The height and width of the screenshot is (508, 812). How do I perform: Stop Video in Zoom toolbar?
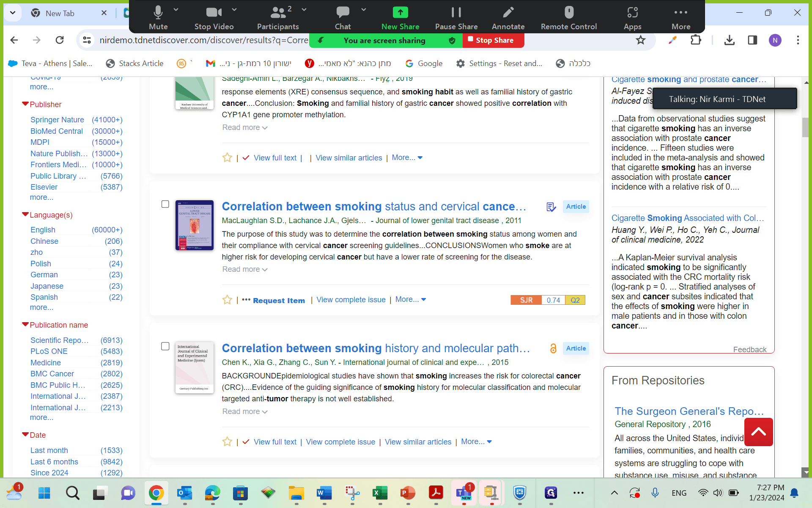coord(214,18)
